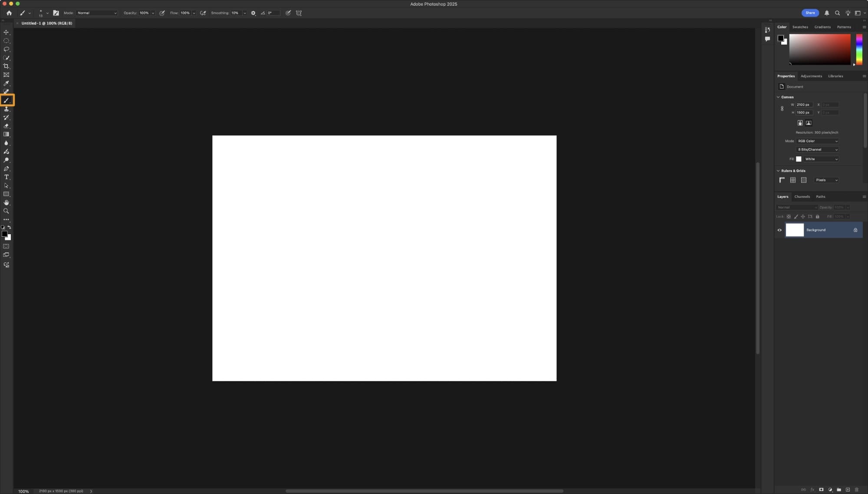The height and width of the screenshot is (494, 868).
Task: Open the Swatches tab
Action: point(800,27)
